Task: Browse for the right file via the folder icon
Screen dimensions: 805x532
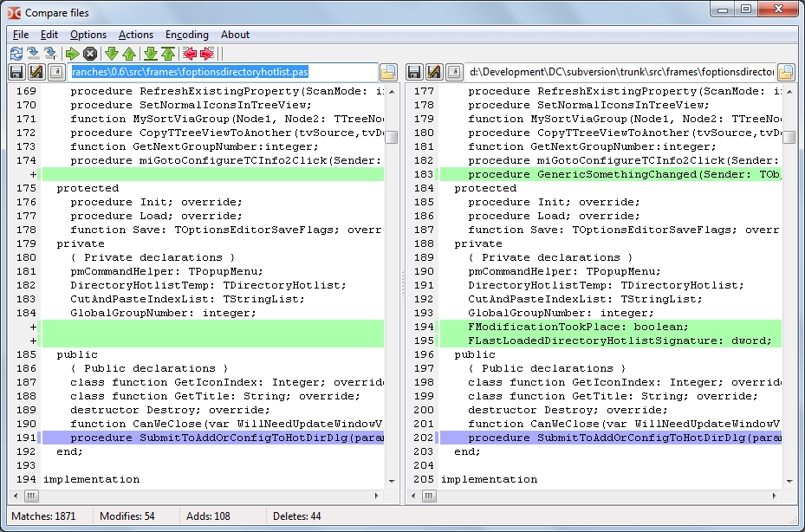Action: coord(786,73)
